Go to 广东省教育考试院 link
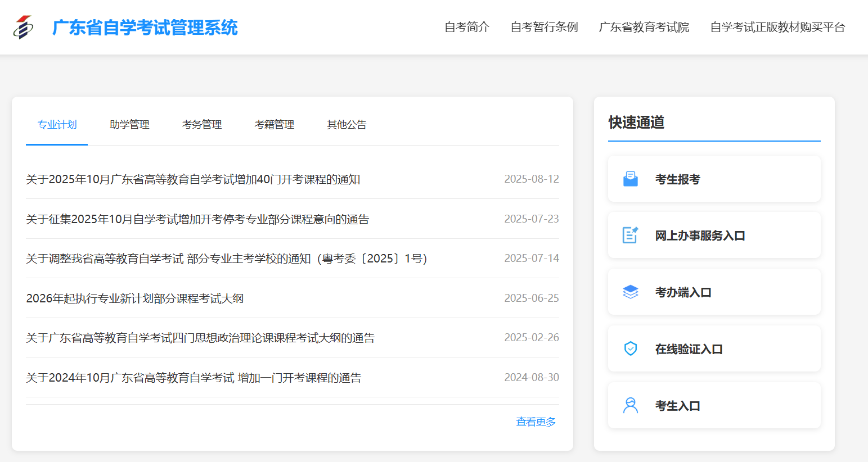This screenshot has width=868, height=462. pos(644,28)
